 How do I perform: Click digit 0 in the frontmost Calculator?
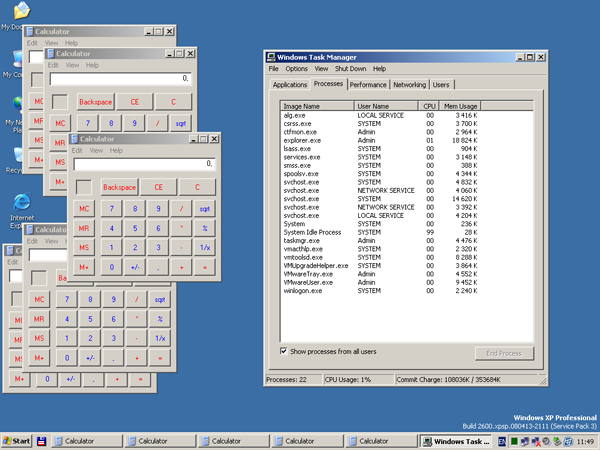pyautogui.click(x=112, y=267)
